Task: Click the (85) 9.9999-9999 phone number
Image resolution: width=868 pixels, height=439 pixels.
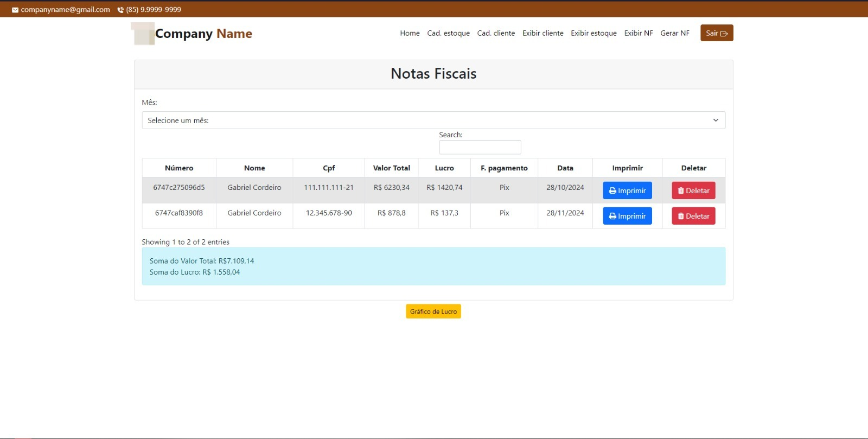Action: 154,10
